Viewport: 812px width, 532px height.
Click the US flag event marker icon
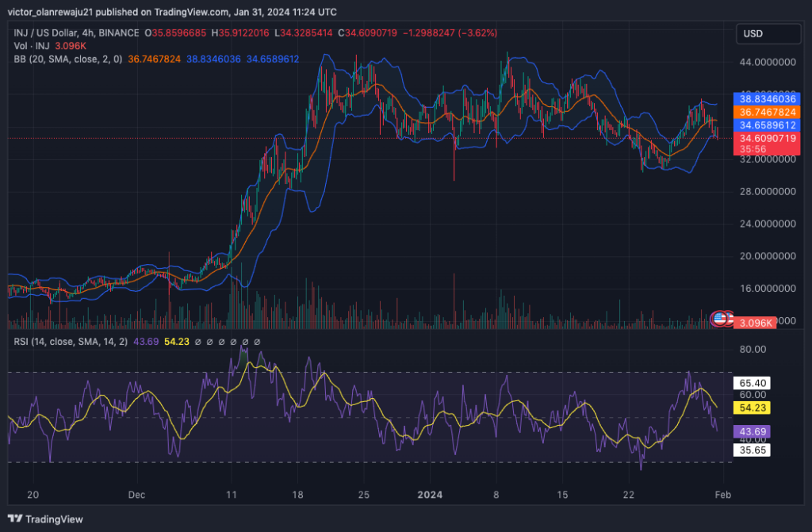coord(719,319)
